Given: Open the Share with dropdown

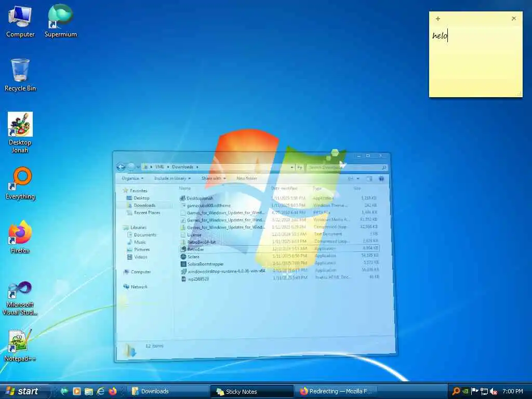Looking at the screenshot, I should pos(214,178).
